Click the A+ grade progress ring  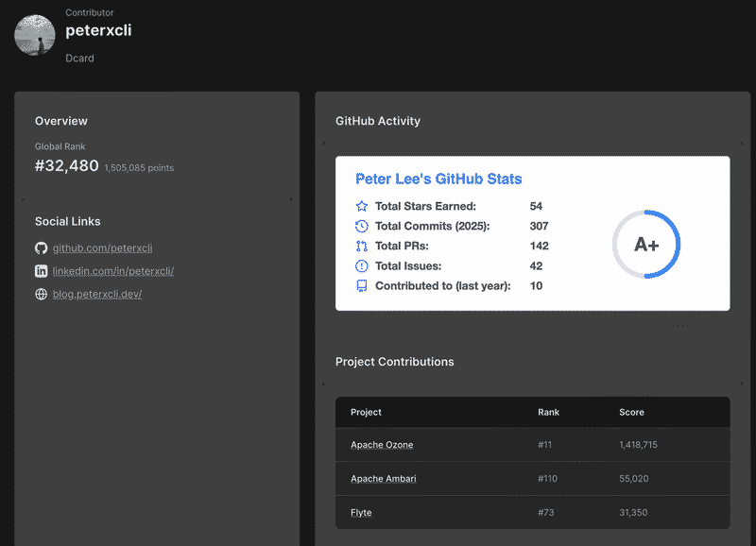pos(646,245)
